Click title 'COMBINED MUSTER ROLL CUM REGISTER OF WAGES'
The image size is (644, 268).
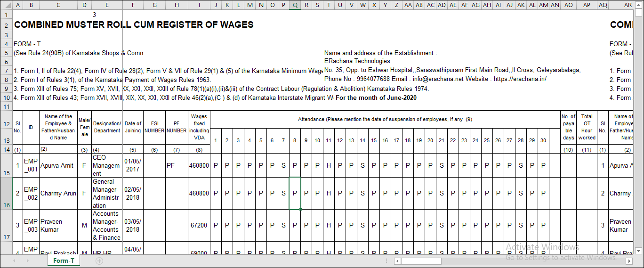134,25
